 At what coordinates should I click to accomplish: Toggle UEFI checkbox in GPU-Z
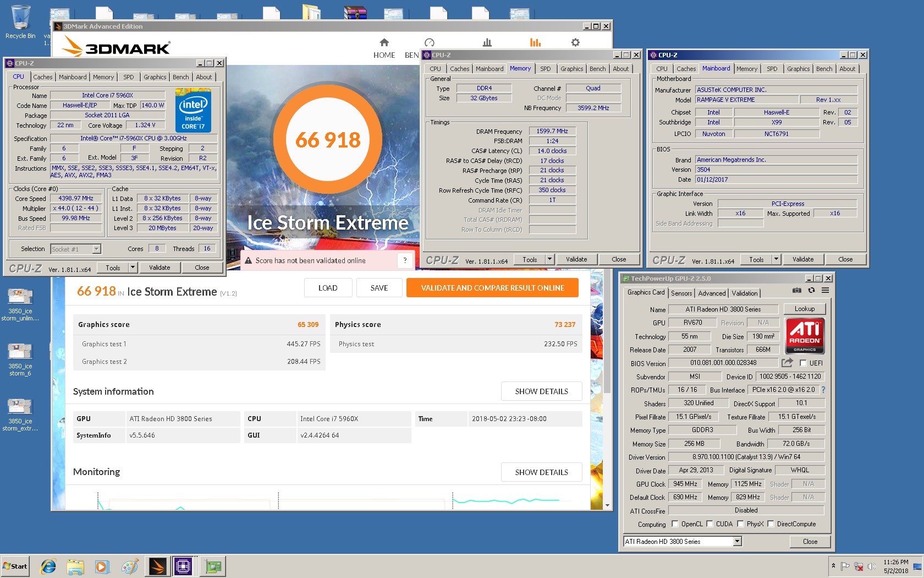803,363
